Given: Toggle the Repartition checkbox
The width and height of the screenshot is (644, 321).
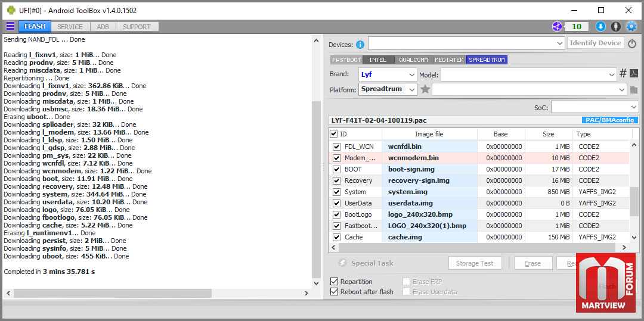Looking at the screenshot, I should tap(335, 282).
